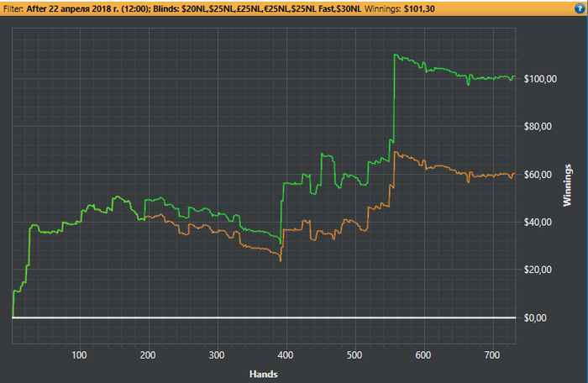Click the $40,00 axis label
Viewport: 588px width, 383px height.
point(538,222)
